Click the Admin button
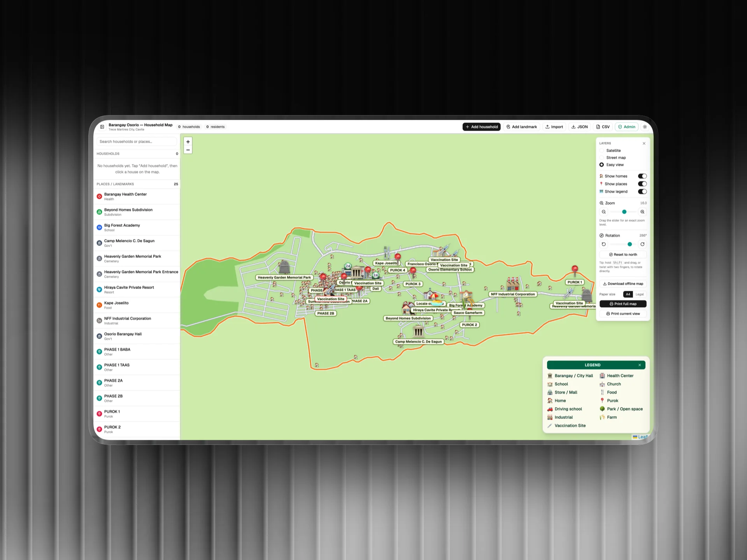 626,127
